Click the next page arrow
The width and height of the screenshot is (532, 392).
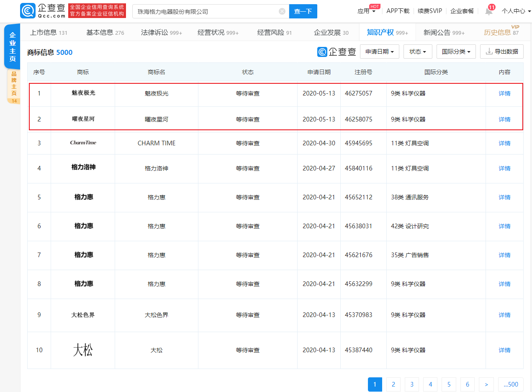(x=486, y=384)
